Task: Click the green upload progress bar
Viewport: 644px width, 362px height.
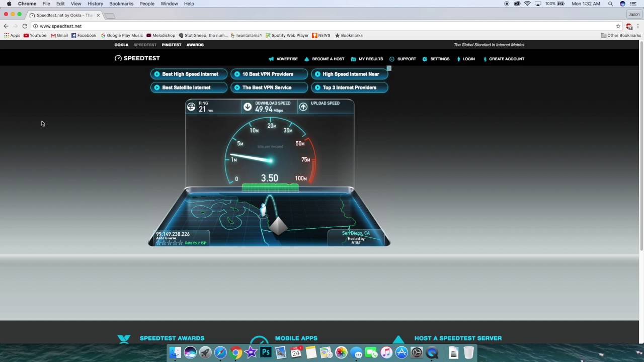Action: [270, 188]
